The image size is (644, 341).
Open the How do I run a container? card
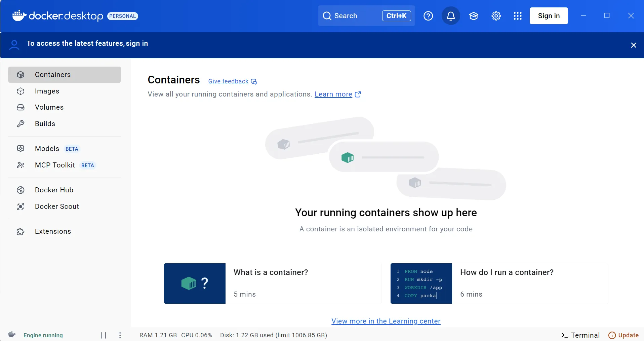[x=499, y=283]
